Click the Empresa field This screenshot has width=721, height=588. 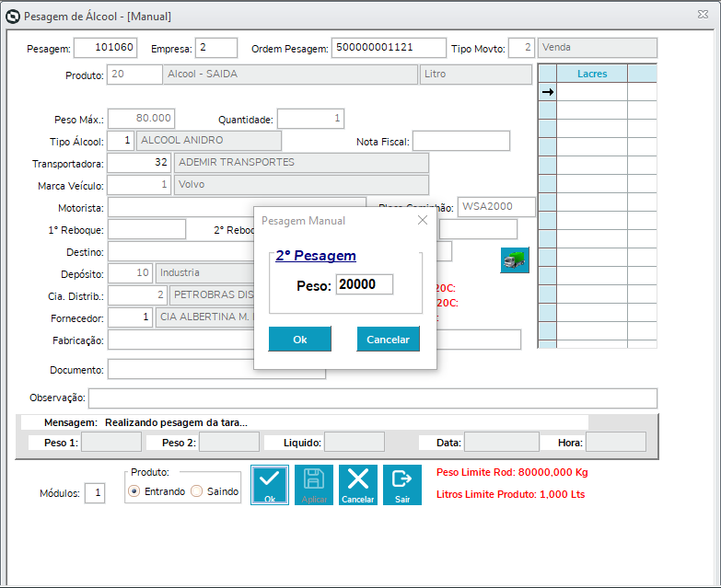point(216,48)
